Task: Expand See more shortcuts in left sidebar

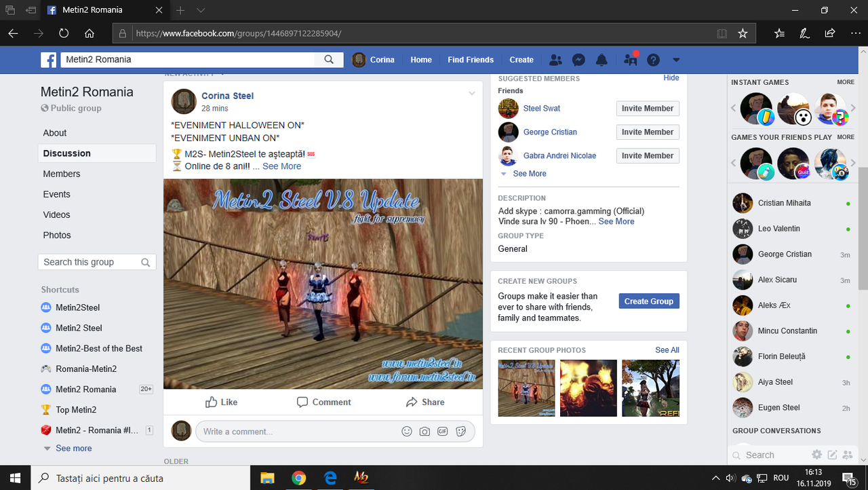Action: [x=73, y=449]
